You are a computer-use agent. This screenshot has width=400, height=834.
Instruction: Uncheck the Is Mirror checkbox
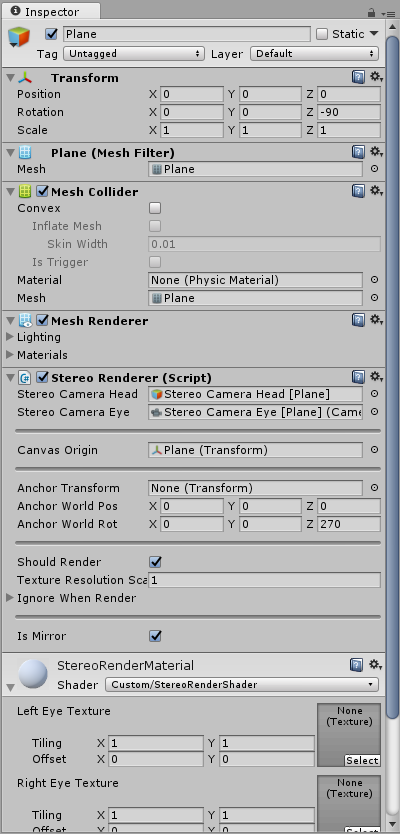(155, 636)
